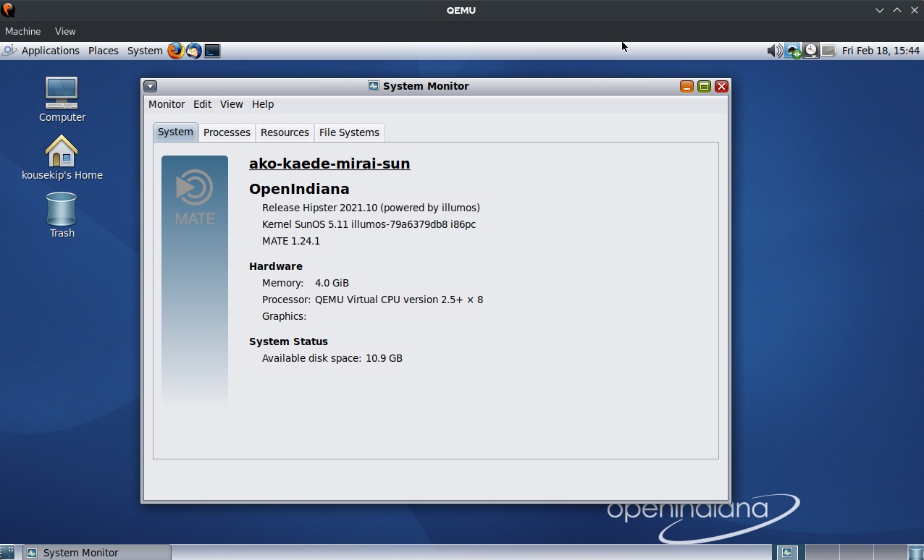Open the Trash applet in bottom panel
The image size is (924, 560).
point(915,553)
